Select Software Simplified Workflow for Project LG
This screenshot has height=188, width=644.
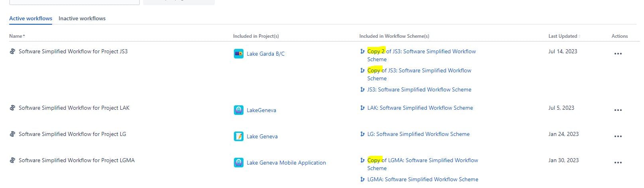(x=72, y=134)
